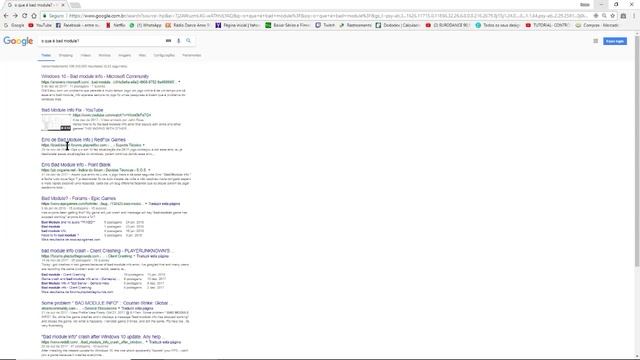Click the YouTube video thumbnail in results
Image resolution: width=640 pixels, height=360 pixels.
tap(56, 123)
